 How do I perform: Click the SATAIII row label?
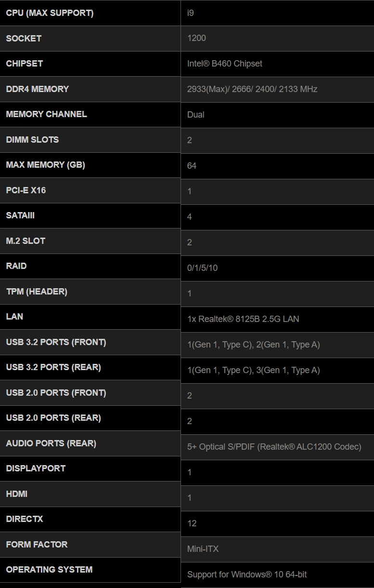point(20,215)
